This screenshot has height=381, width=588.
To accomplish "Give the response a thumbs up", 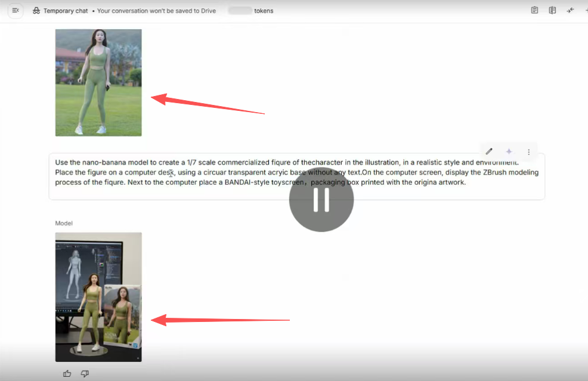I will tap(67, 374).
